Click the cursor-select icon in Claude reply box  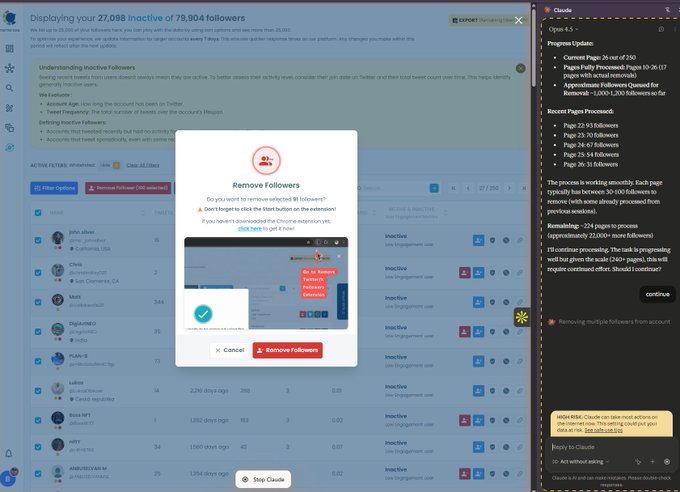pos(638,462)
